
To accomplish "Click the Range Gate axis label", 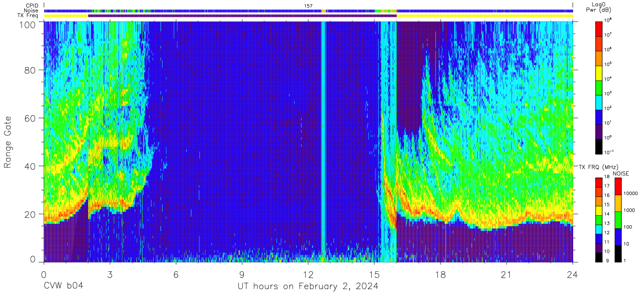I will coord(8,141).
